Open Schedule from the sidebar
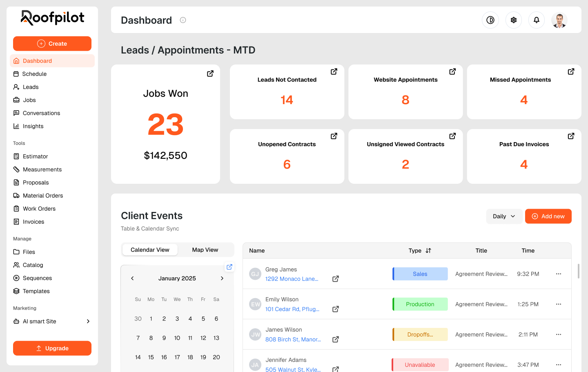 point(52,74)
